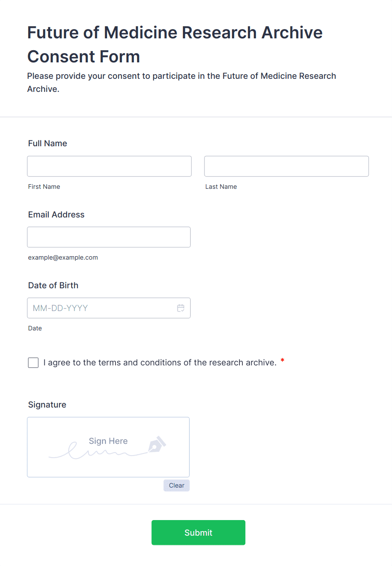Viewport: 392px width, 566px height.
Task: Open the calendar date picker icon
Action: [181, 308]
